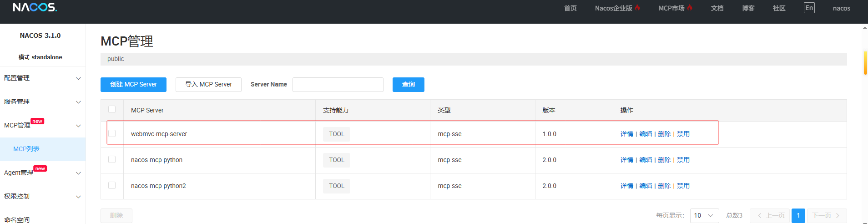Open 社区 in the top navigation
Viewport: 868px width, 224px height.
[779, 8]
